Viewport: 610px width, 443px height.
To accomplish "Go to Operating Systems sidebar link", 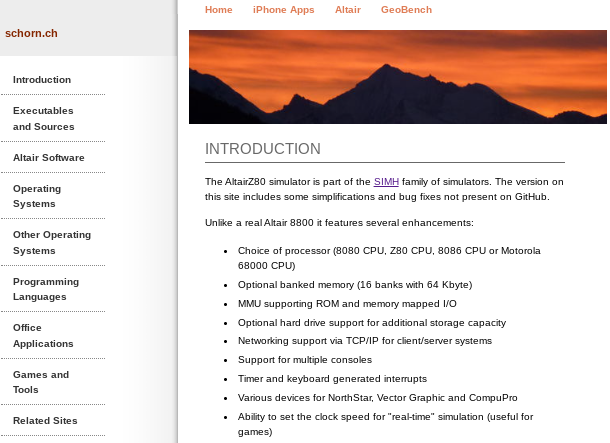I will [x=37, y=196].
